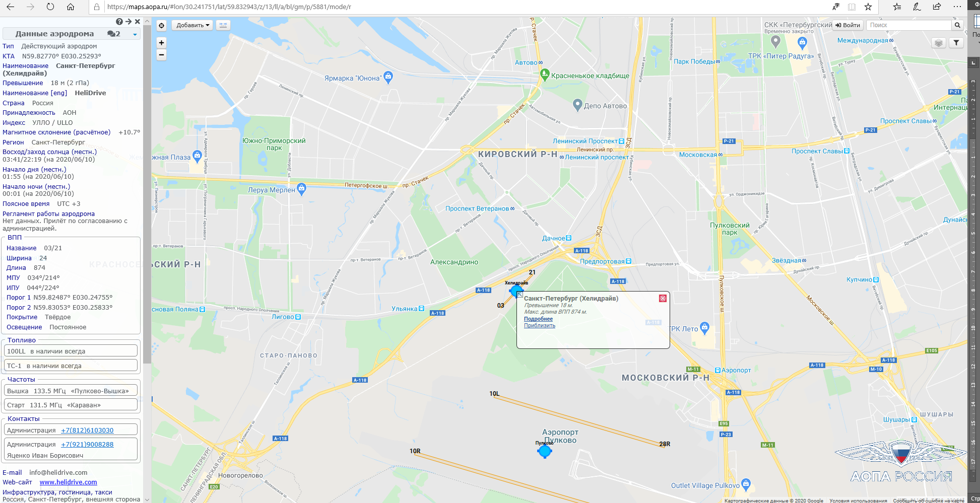
Task: Click the locate-me crosshair map button
Action: 161,25
